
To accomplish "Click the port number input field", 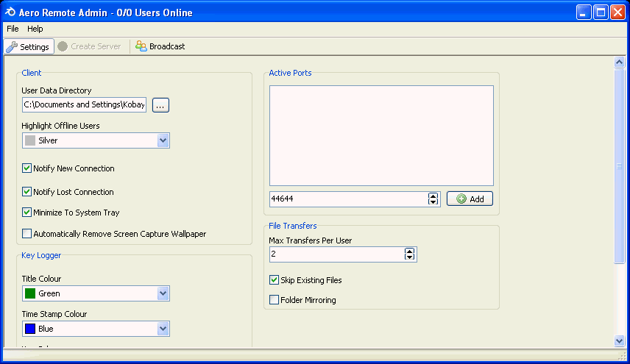I will [346, 199].
